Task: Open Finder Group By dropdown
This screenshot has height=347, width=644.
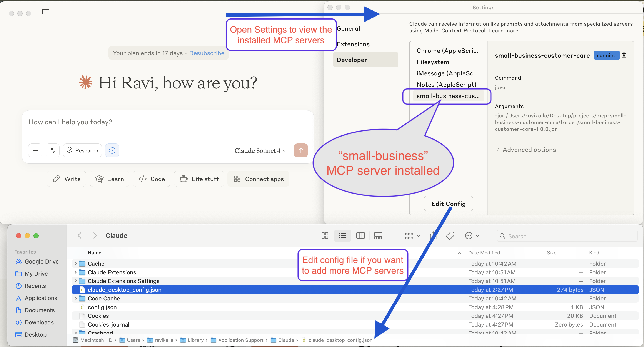Action: pyautogui.click(x=412, y=235)
